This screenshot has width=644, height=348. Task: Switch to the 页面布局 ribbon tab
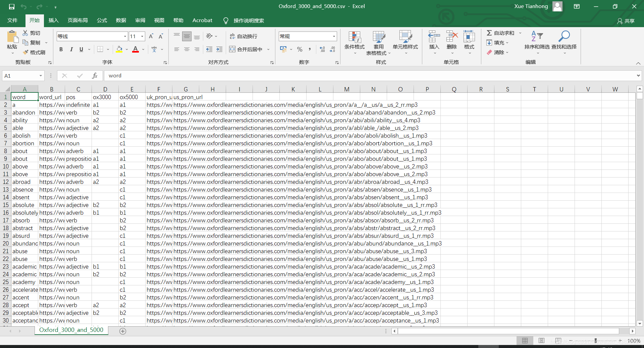tap(77, 20)
